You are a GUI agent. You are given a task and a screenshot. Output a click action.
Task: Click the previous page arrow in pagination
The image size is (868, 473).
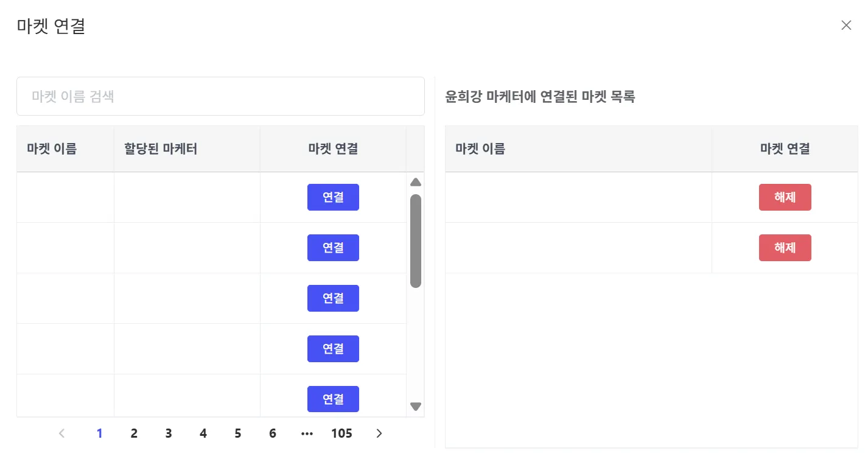61,433
